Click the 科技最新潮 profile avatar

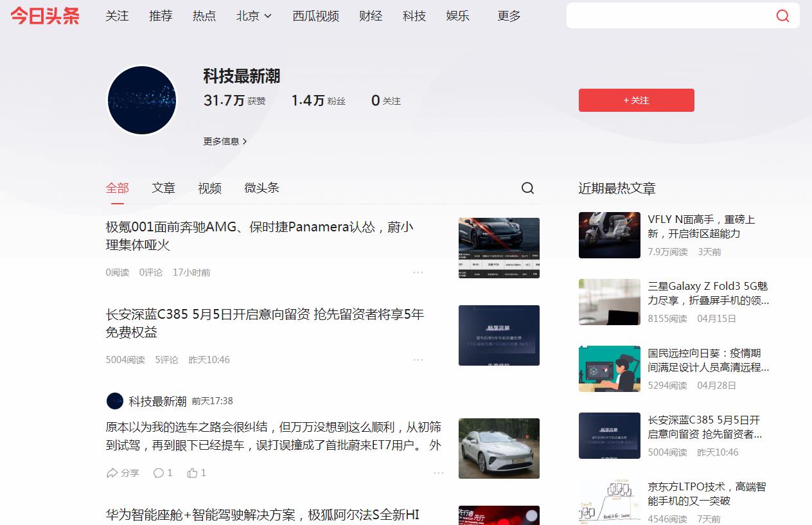pos(141,100)
